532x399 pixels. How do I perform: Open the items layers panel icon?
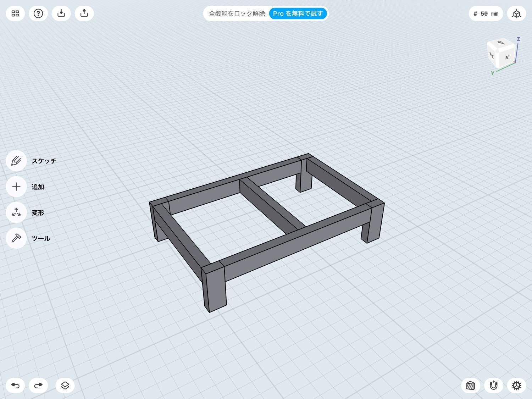(x=65, y=385)
